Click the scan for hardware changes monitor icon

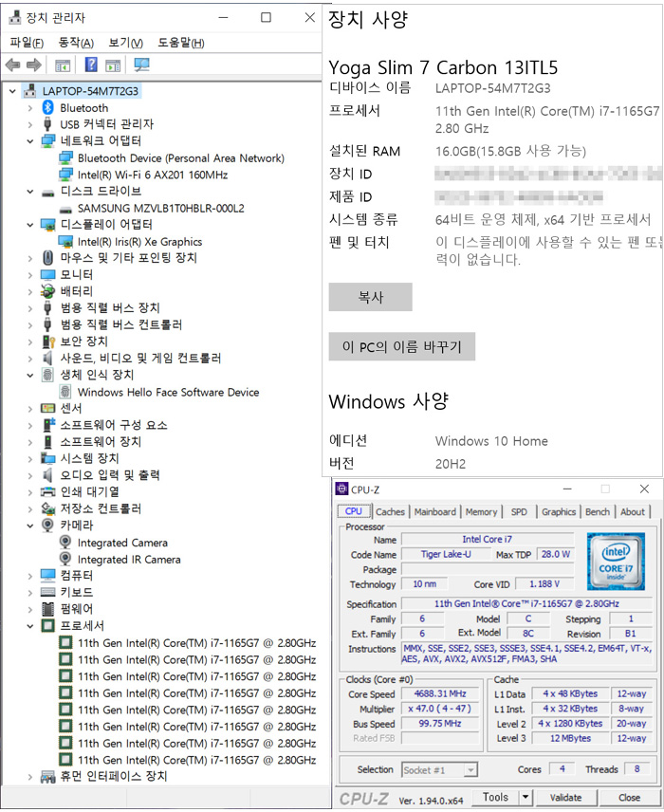click(141, 65)
